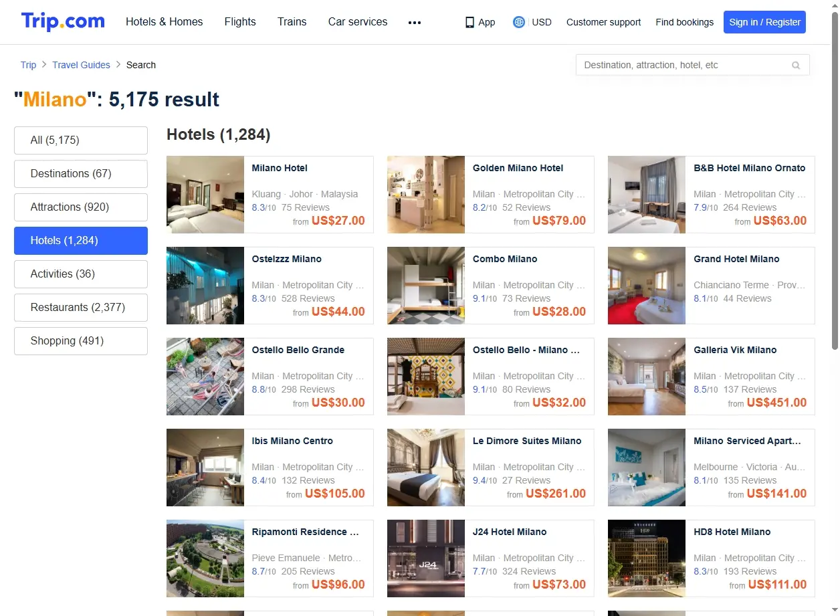
Task: Click Milano Serviced Apart... title
Action: (747, 441)
